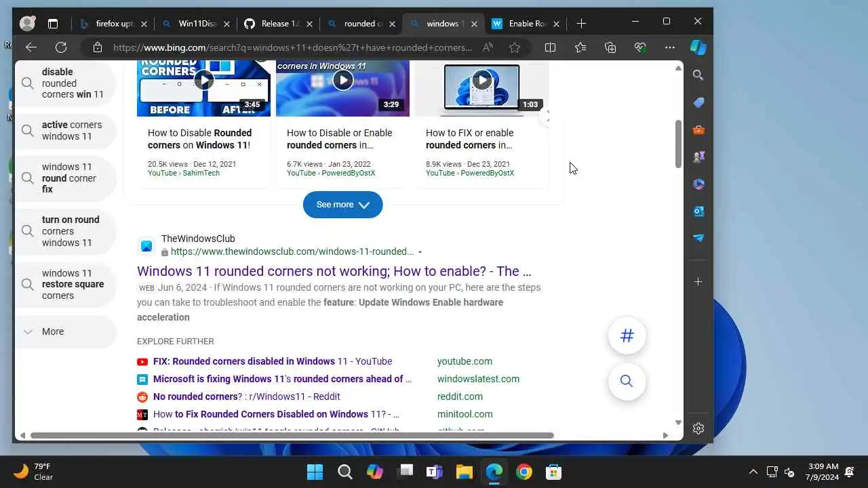Open the tab actions menu icon

pos(53,24)
